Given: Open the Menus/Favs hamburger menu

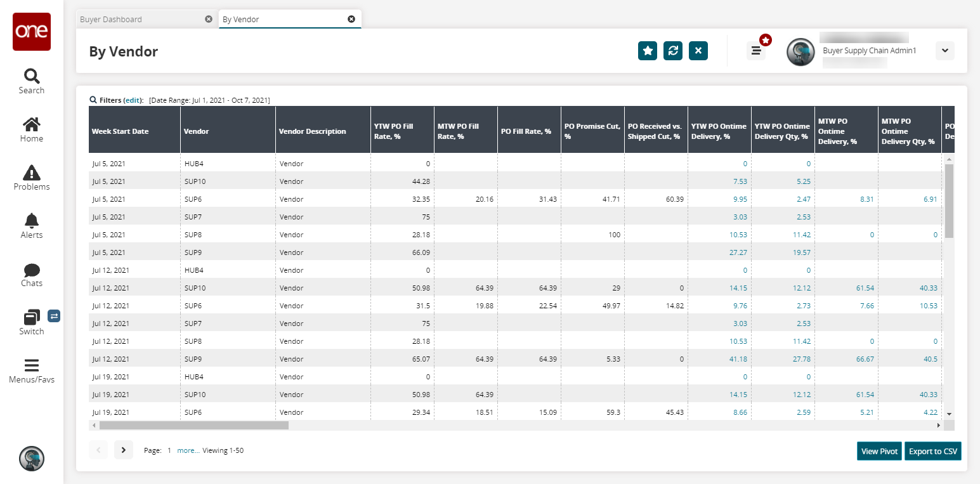Looking at the screenshot, I should tap(32, 370).
